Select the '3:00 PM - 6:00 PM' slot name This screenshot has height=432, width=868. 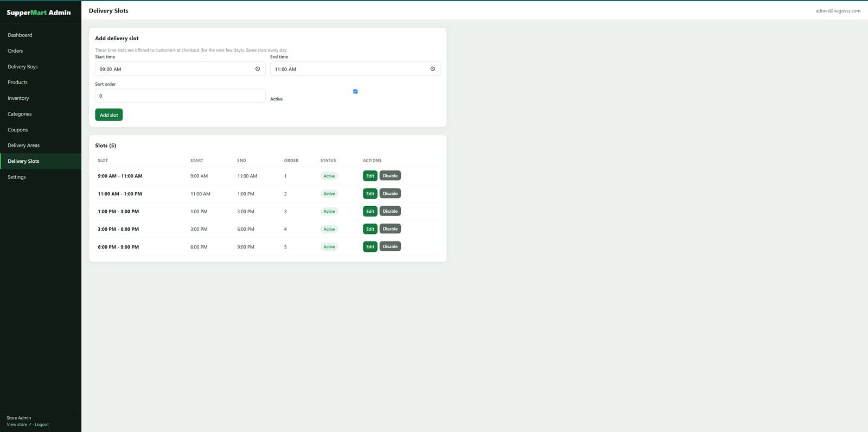click(x=118, y=229)
